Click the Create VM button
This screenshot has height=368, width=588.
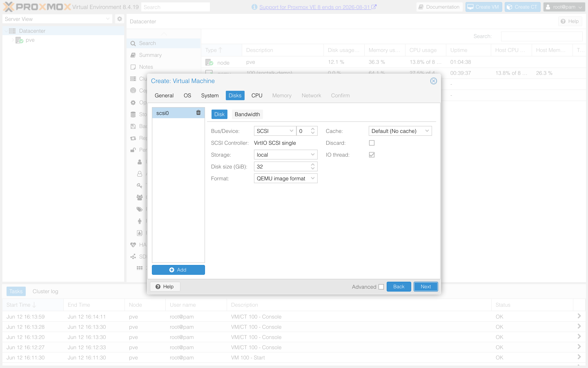(483, 7)
